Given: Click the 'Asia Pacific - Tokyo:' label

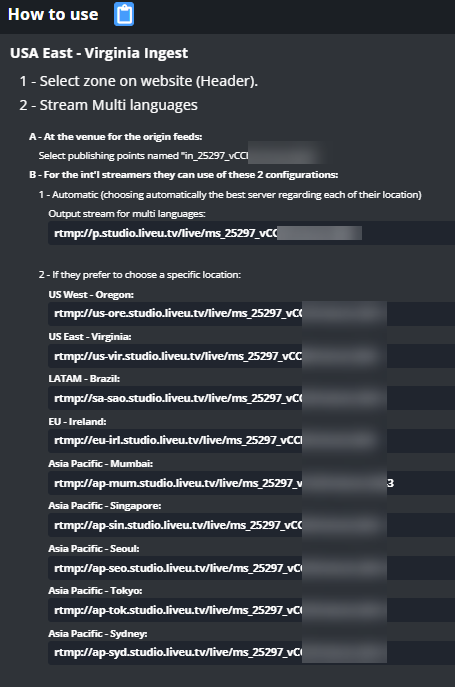Looking at the screenshot, I should [95, 591].
